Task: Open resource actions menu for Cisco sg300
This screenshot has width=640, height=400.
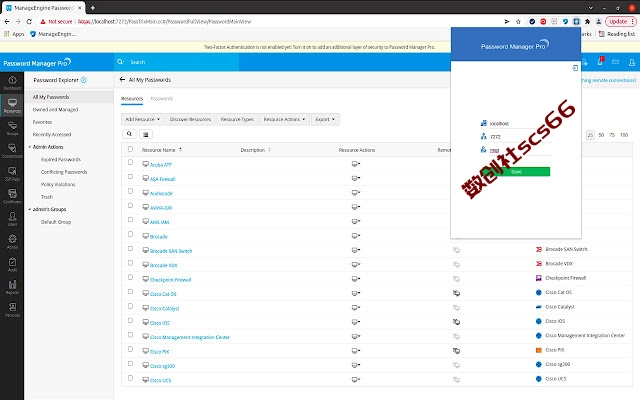Action: (356, 365)
